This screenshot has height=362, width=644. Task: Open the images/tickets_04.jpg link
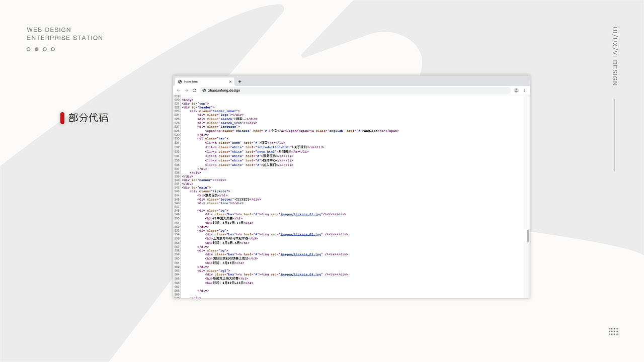(300, 275)
